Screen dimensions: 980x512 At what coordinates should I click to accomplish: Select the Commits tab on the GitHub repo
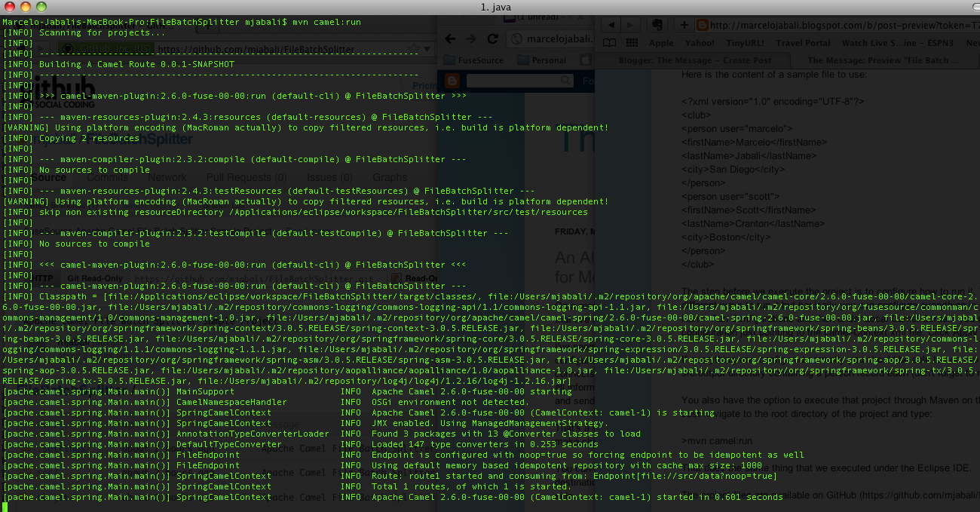point(108,177)
